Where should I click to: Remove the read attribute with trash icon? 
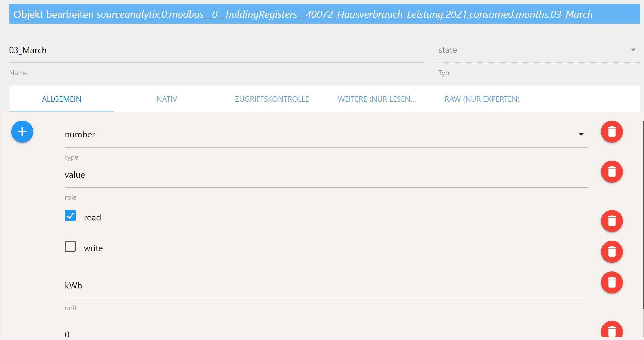pos(612,221)
